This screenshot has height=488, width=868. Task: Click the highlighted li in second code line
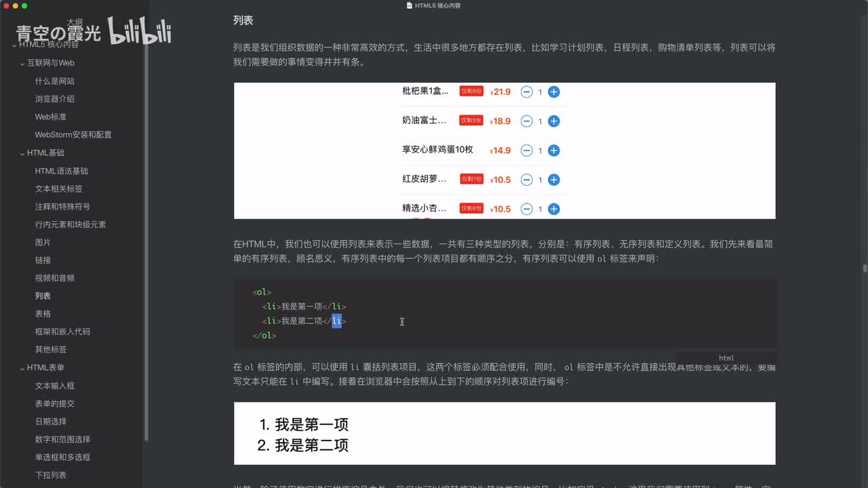(337, 321)
